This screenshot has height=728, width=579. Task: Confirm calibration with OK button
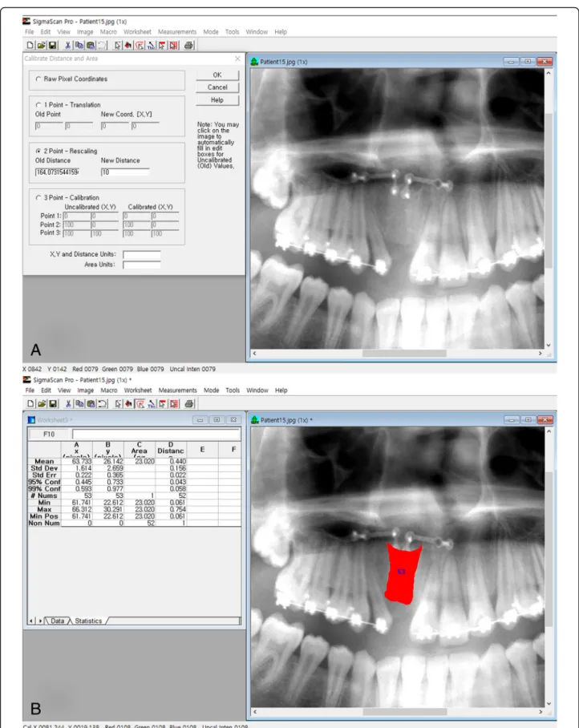pos(217,75)
